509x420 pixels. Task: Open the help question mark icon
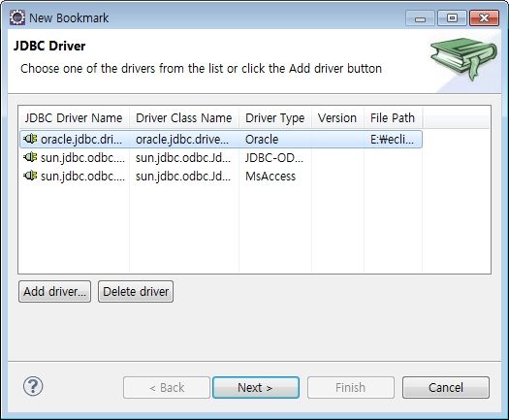coord(33,386)
